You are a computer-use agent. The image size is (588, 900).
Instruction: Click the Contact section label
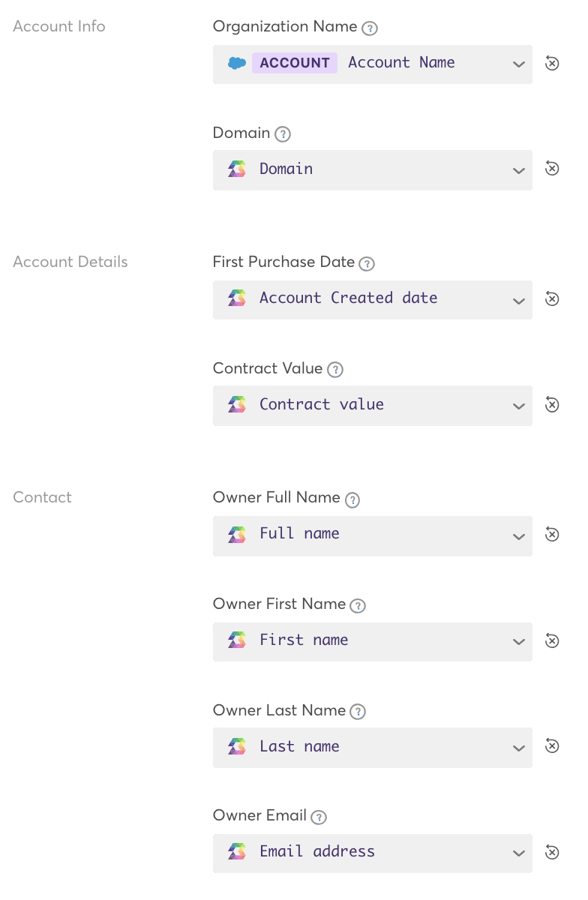(x=41, y=497)
